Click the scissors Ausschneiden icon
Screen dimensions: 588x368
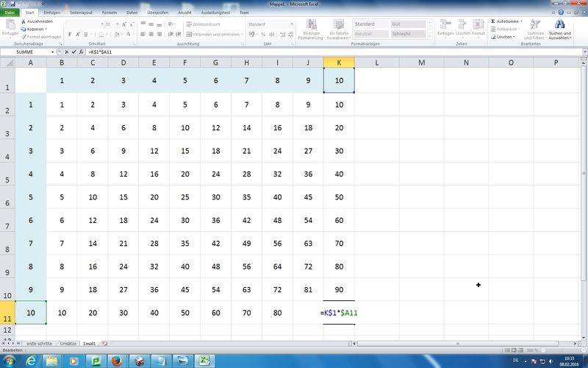(x=24, y=21)
